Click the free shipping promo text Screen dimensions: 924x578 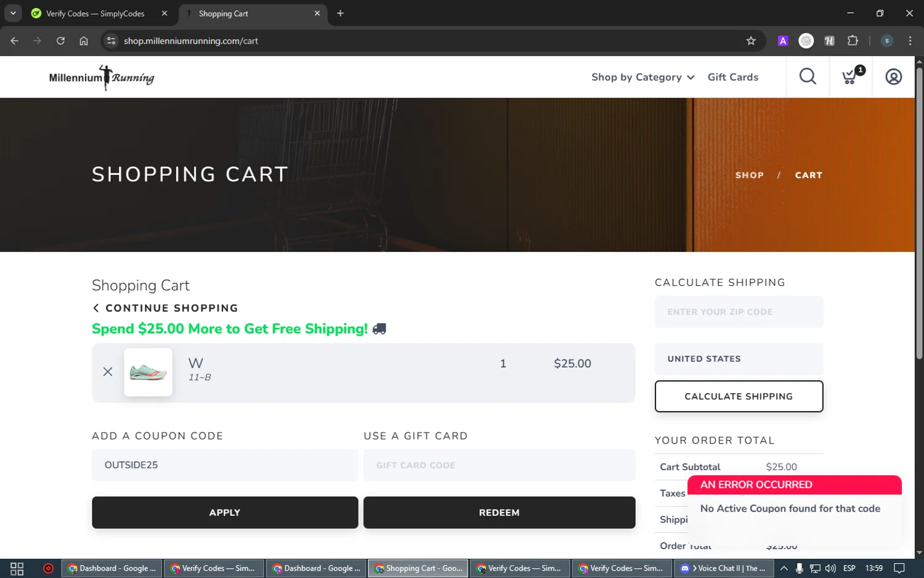230,329
